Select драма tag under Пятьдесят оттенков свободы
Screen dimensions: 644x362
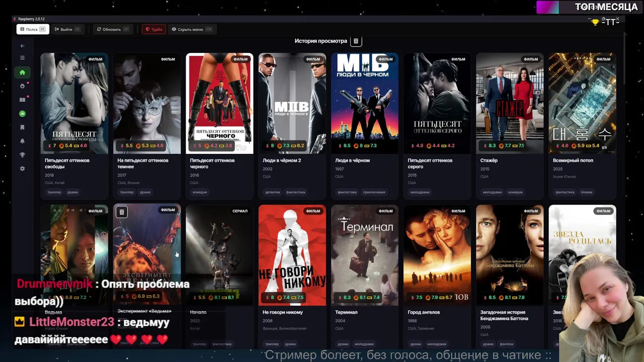point(72,192)
